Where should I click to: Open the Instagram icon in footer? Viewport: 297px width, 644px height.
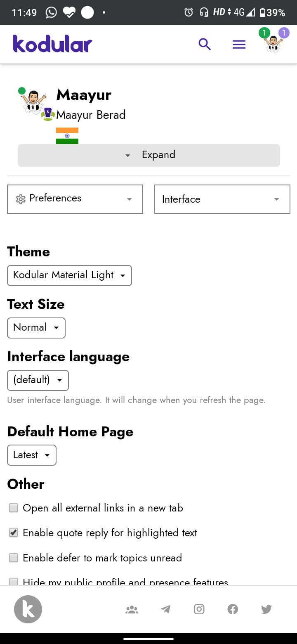199,609
